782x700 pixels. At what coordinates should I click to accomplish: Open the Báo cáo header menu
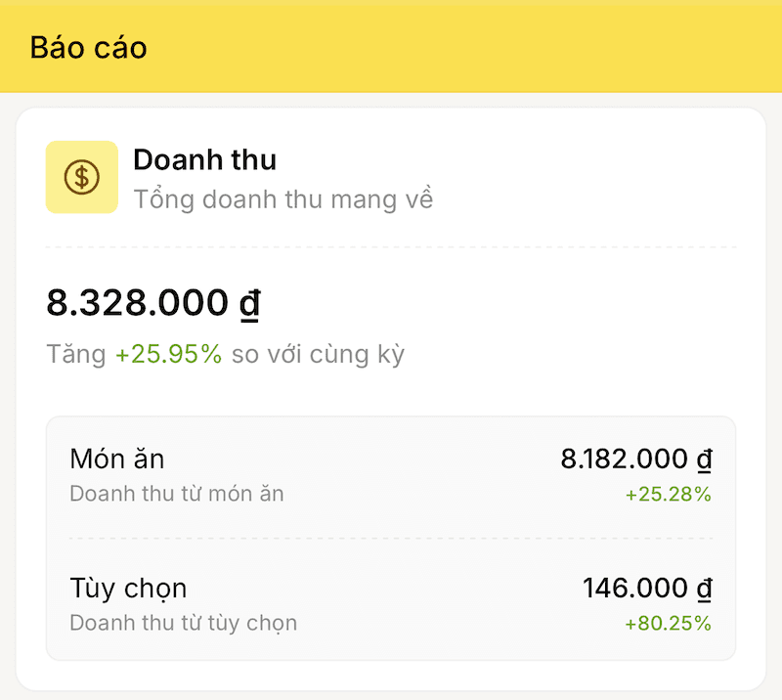(x=86, y=47)
